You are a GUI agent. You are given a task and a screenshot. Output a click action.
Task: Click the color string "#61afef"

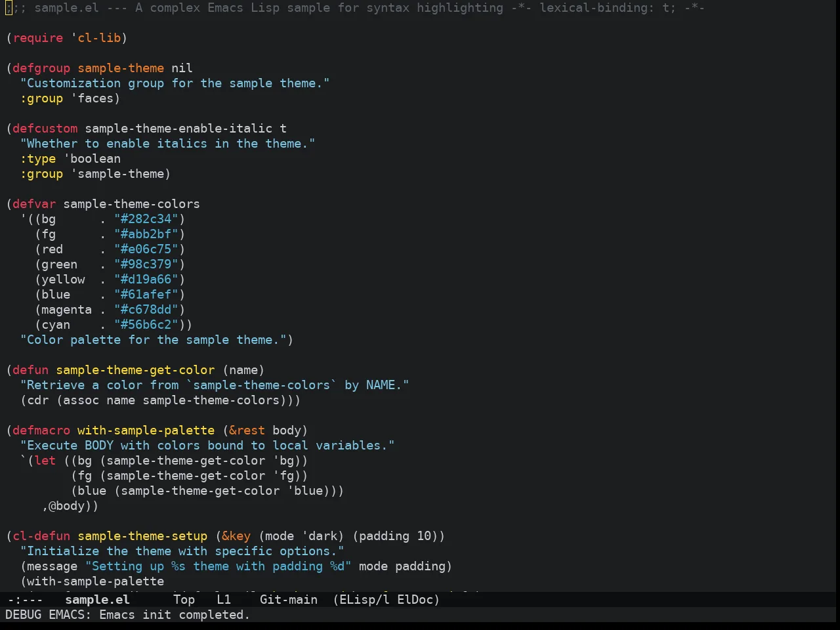[x=146, y=295]
